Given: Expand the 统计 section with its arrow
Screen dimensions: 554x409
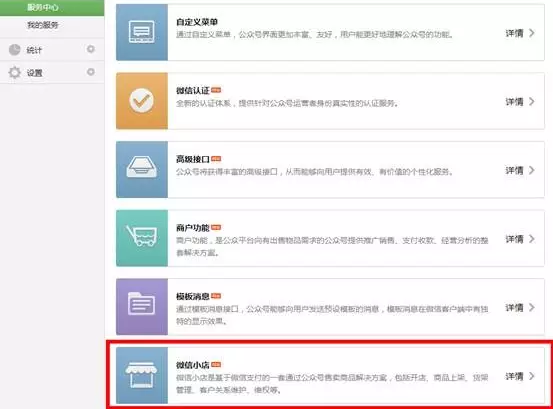Looking at the screenshot, I should pos(91,49).
